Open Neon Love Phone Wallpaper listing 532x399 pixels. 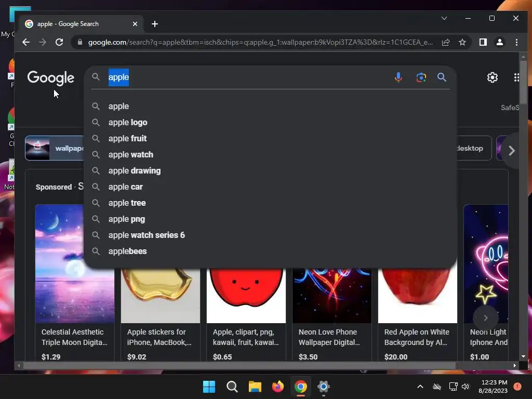tap(332, 314)
